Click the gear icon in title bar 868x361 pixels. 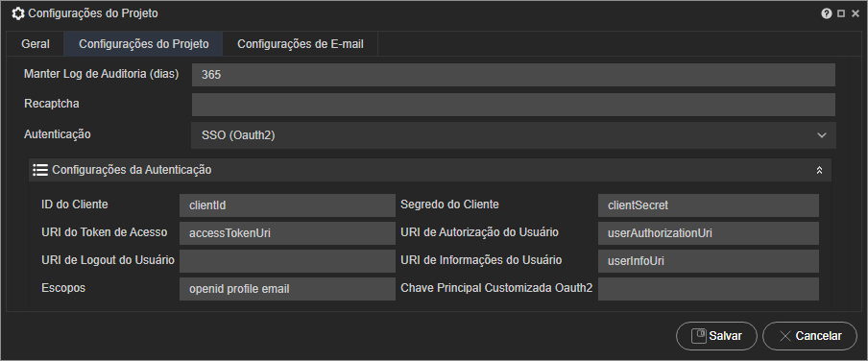pyautogui.click(x=18, y=13)
